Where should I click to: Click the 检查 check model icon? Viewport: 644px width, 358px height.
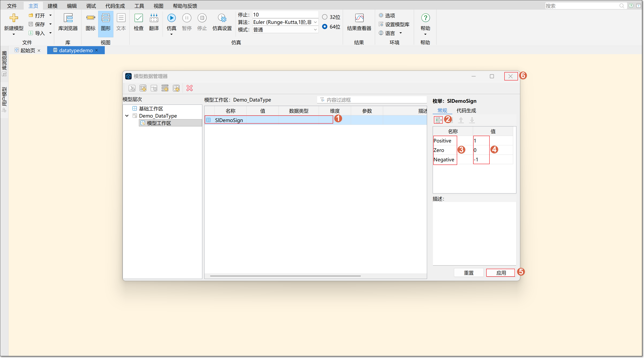click(x=138, y=22)
